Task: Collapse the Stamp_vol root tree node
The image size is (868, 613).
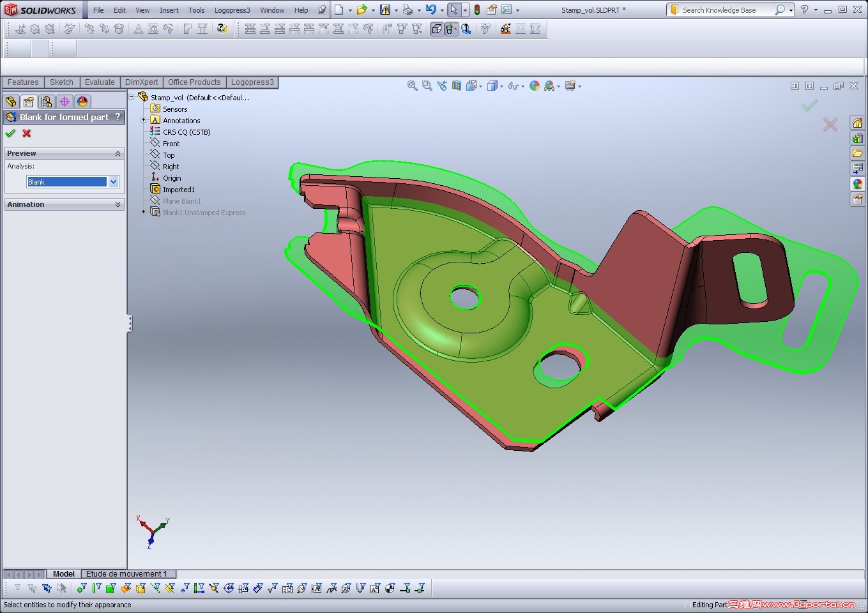Action: (x=132, y=97)
